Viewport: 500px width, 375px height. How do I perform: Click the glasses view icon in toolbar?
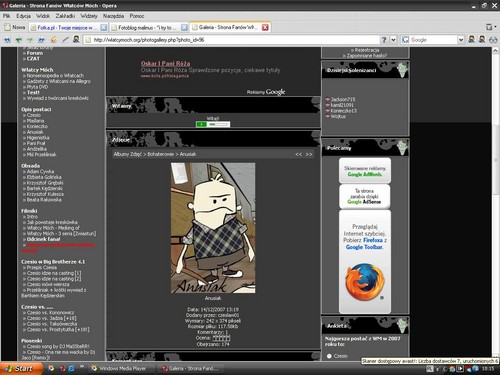493,40
